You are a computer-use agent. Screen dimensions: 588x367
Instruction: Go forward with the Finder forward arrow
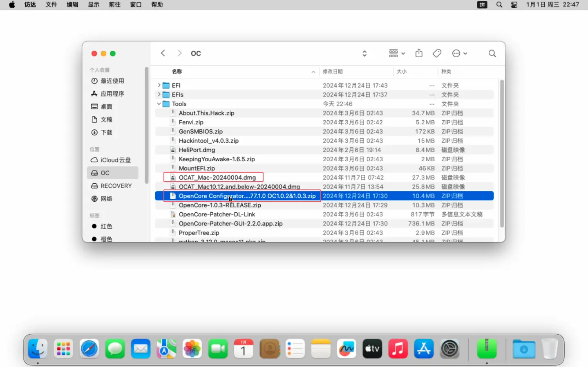pos(179,53)
